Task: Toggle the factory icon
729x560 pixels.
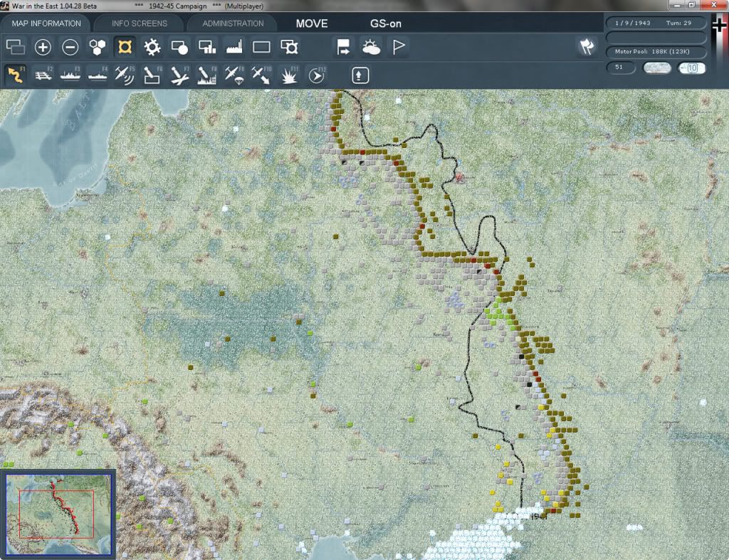Action: coord(234,47)
